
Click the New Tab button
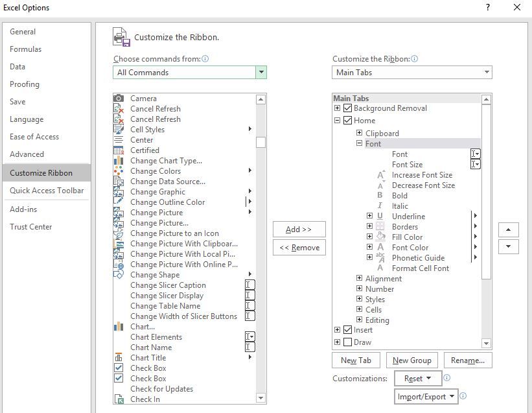click(356, 360)
